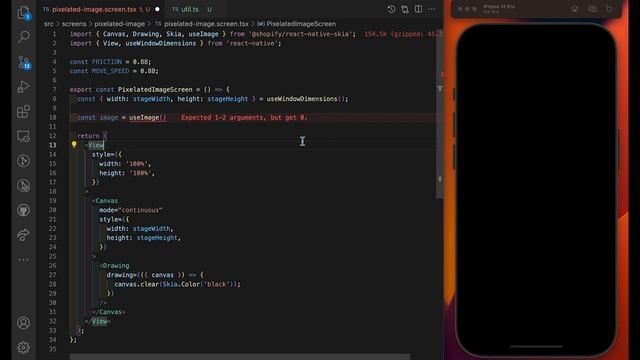Screen dimensions: 640x360
Task: Click unsaved dot on pixelated-image.screen.tsx tab
Action: pos(157,9)
